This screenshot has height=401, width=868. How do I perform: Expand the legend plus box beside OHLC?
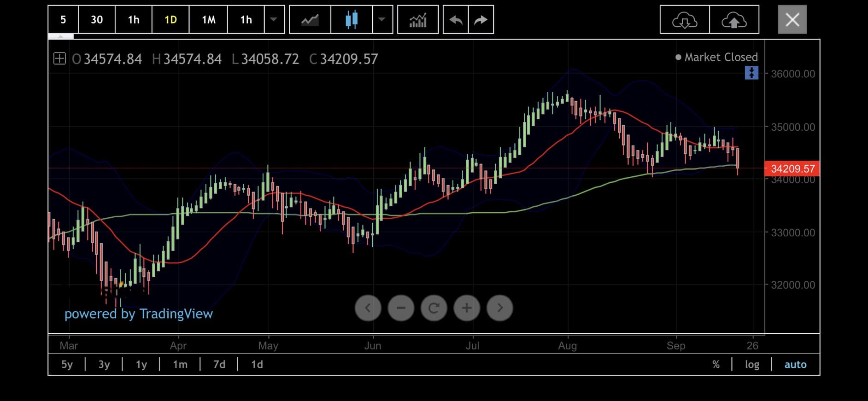59,58
